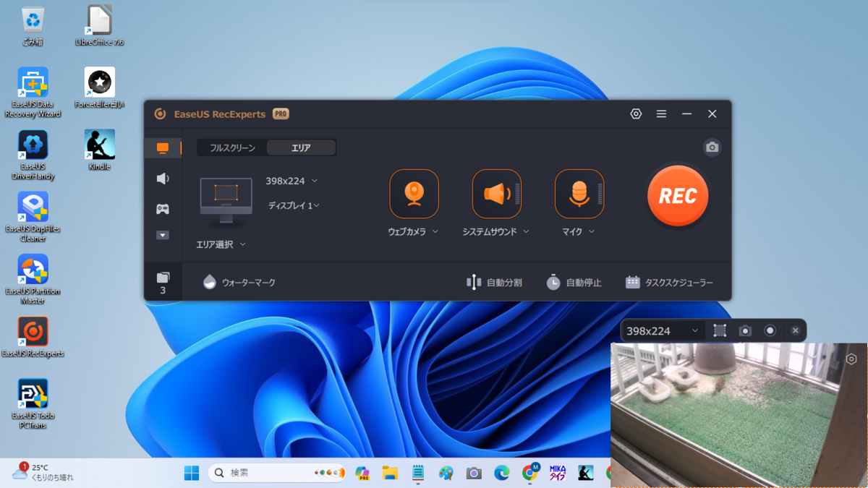The height and width of the screenshot is (488, 868).
Task: Open EaseUS Data Recovery Wizard shortcut
Action: click(x=33, y=93)
